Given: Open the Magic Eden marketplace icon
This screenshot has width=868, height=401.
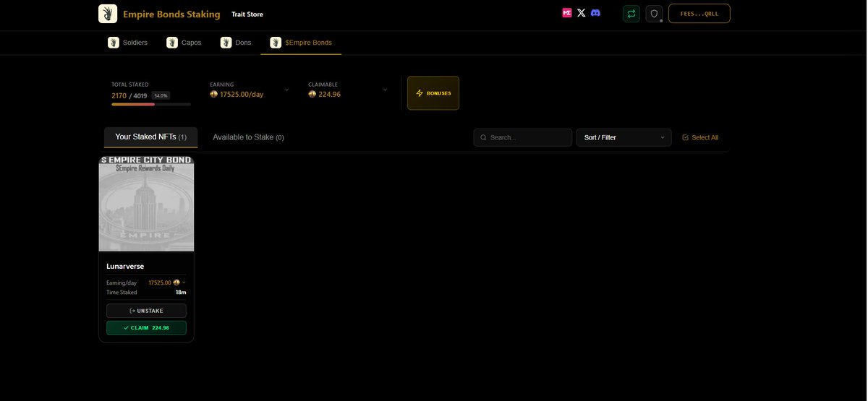Looking at the screenshot, I should (x=567, y=13).
